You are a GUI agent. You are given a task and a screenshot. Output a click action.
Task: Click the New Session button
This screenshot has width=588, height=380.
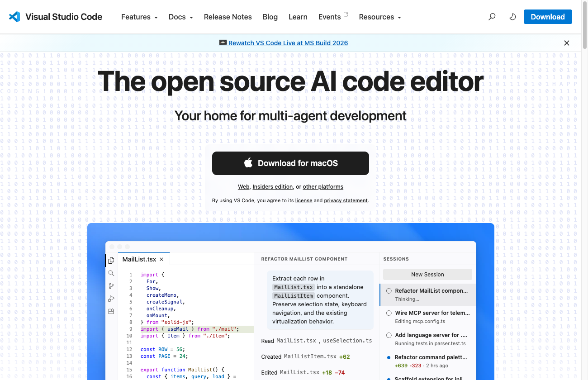427,274
